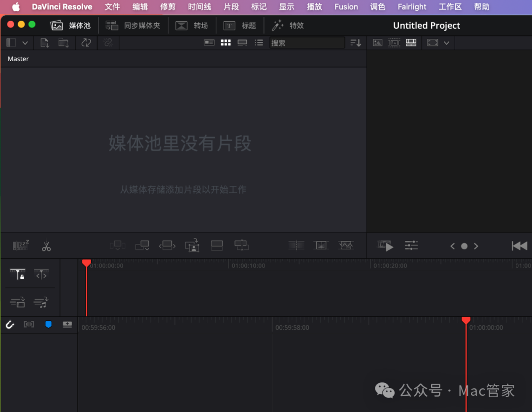Image resolution: width=532 pixels, height=412 pixels.
Task: Go to next clip arrow
Action: (476, 246)
